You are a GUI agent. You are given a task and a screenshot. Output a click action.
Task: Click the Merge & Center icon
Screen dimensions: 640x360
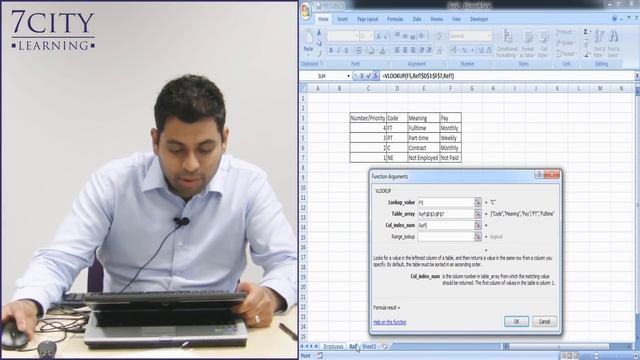(439, 51)
